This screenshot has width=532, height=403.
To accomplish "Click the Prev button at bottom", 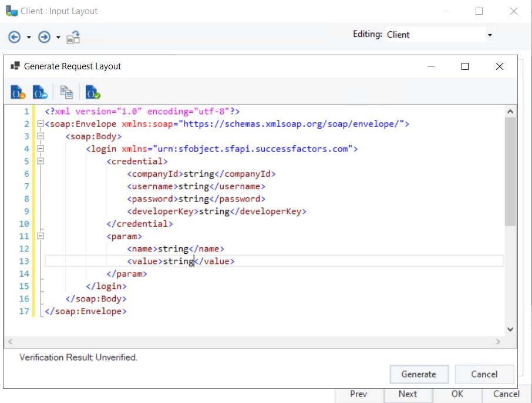I will coord(358,394).
